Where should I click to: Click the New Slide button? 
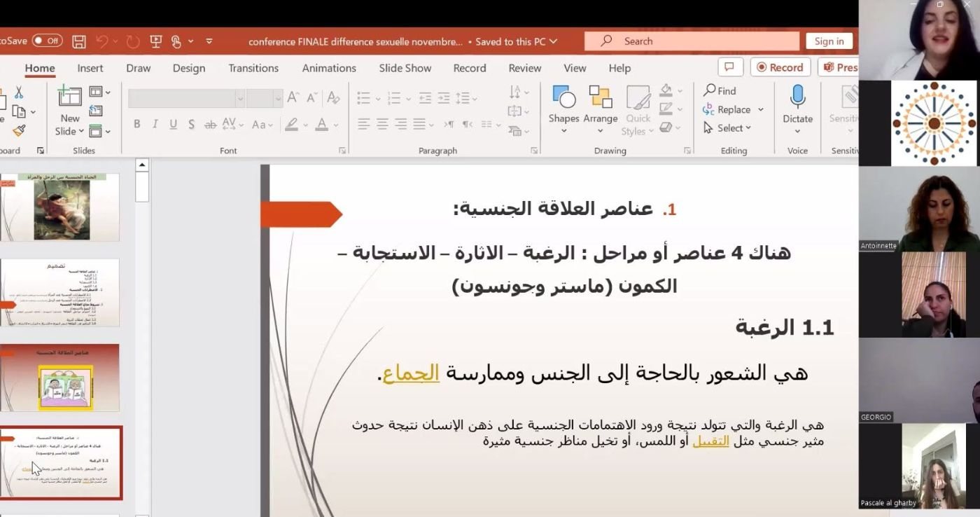(70, 111)
